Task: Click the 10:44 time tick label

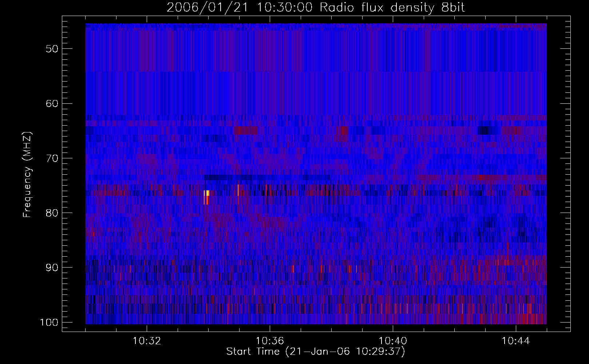Action: coord(516,341)
